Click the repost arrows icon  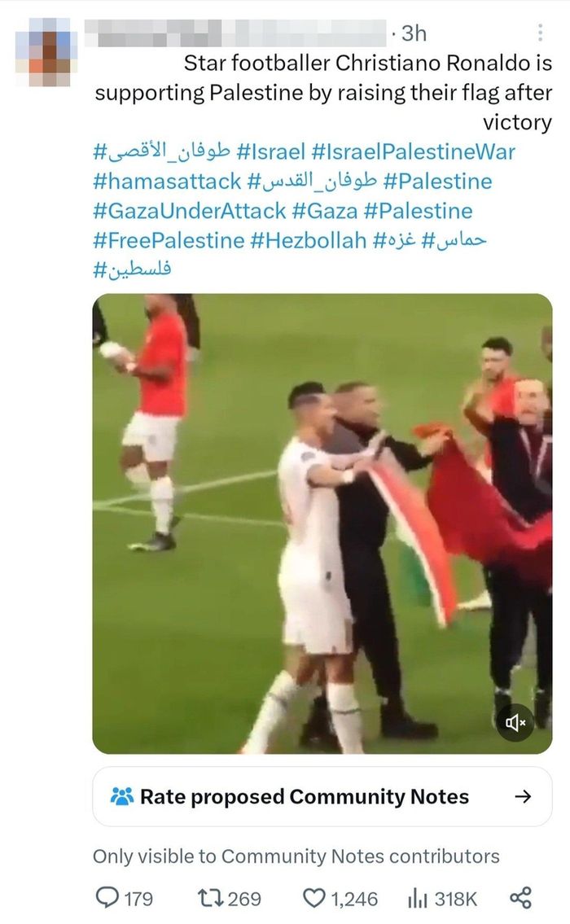[209, 898]
